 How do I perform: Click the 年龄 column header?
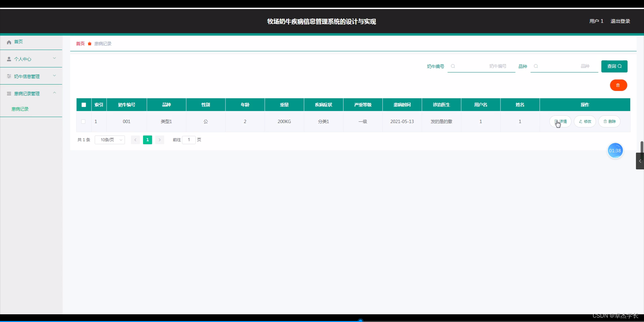click(245, 105)
